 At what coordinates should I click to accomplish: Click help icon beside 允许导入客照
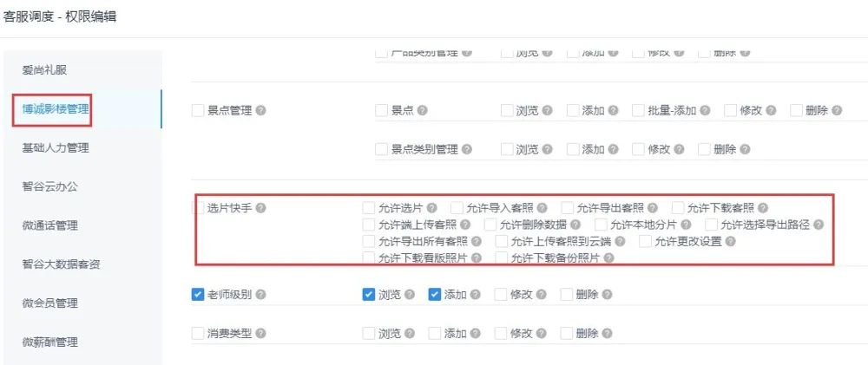tap(542, 208)
